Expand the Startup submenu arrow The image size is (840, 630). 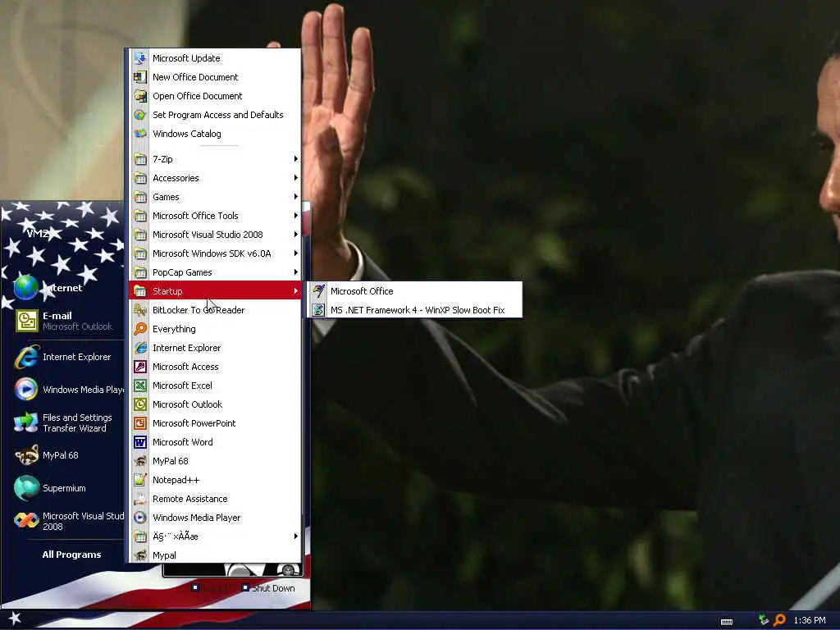295,291
